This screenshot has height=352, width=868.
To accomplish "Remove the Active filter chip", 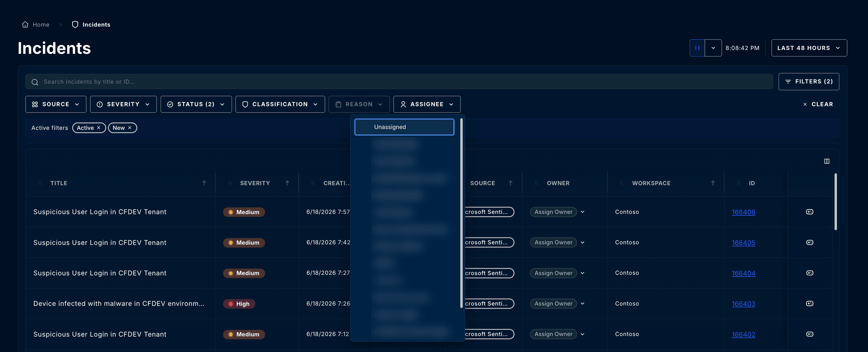I will pyautogui.click(x=99, y=128).
